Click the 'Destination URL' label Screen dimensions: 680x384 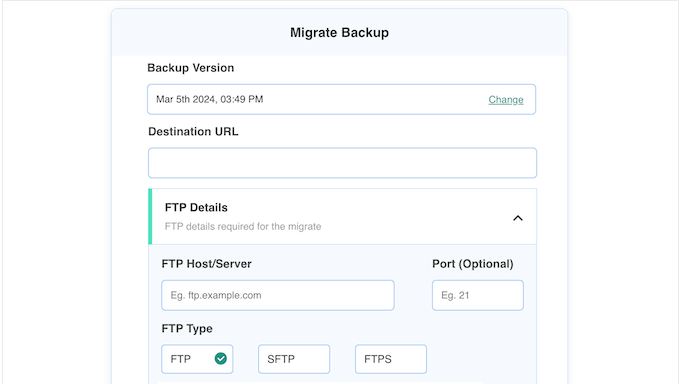(193, 131)
